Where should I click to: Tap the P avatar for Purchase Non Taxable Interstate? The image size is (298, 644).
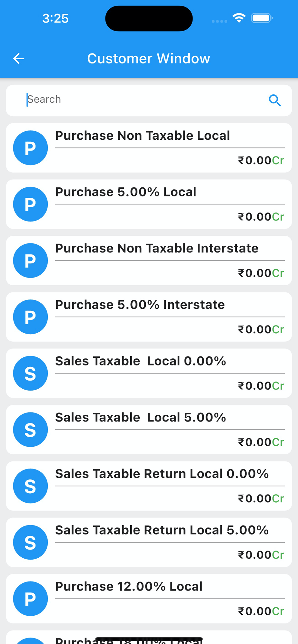[30, 260]
